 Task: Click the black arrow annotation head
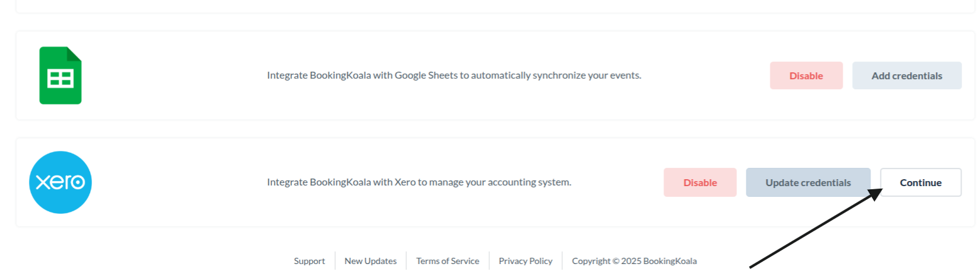click(x=874, y=194)
